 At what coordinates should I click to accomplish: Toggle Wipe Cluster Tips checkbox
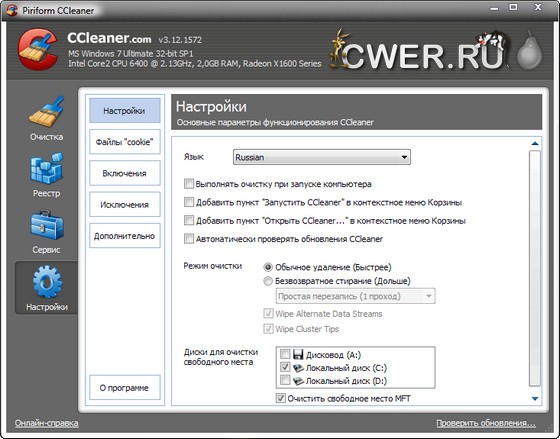(268, 329)
